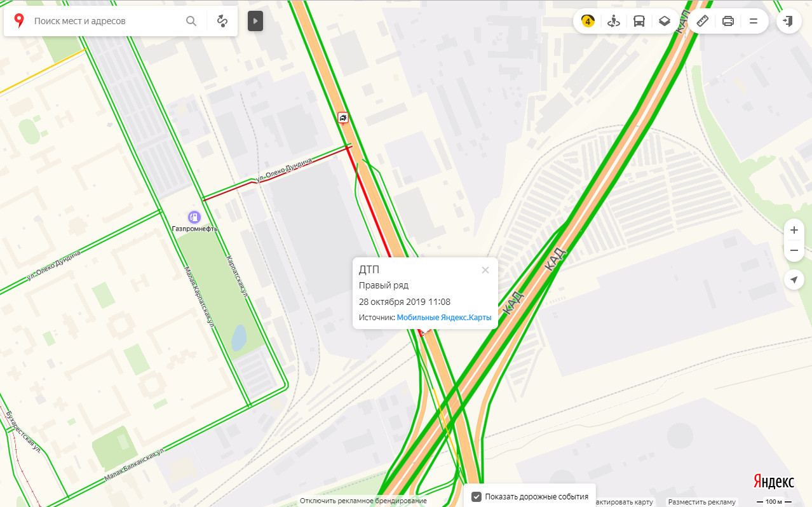Screen dimensions: 812x507
Task: Click the Газпромнефть fuel station marker
Action: tap(194, 217)
